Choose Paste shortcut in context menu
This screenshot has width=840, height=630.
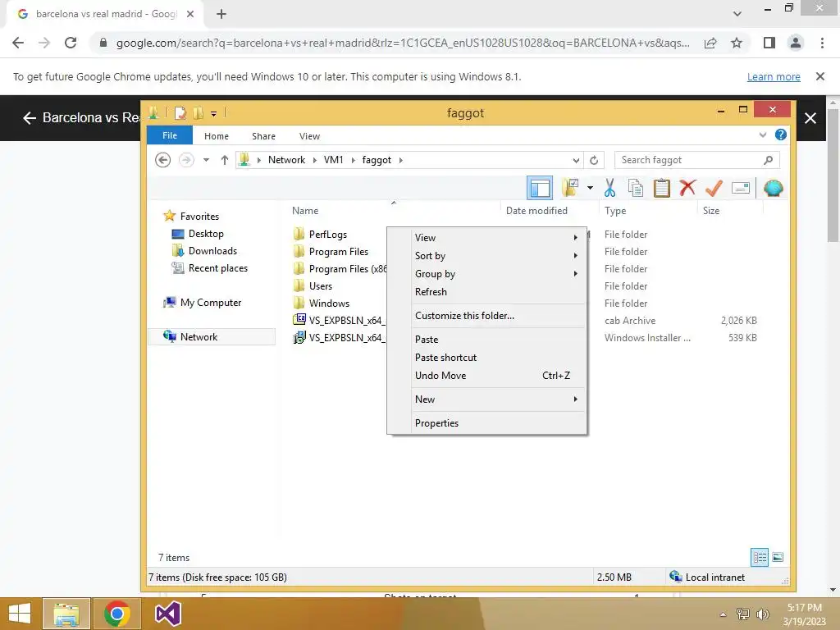487,358
